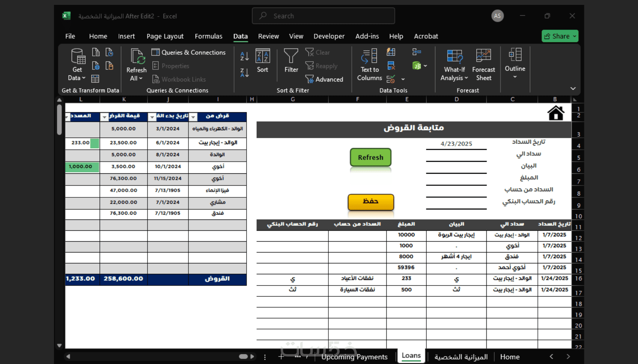Image resolution: width=638 pixels, height=364 pixels.
Task: Select the Data ribbon tab
Action: click(241, 36)
